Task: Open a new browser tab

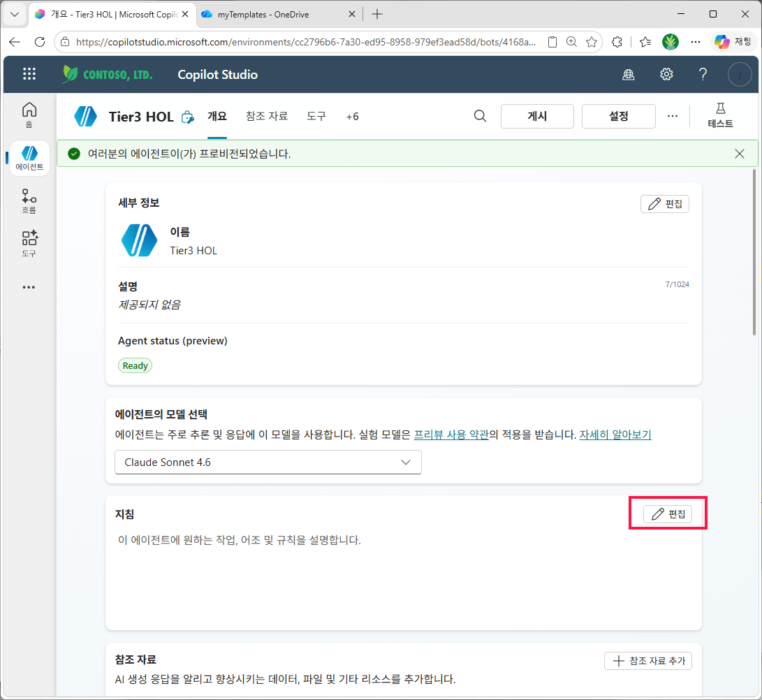Action: [377, 14]
